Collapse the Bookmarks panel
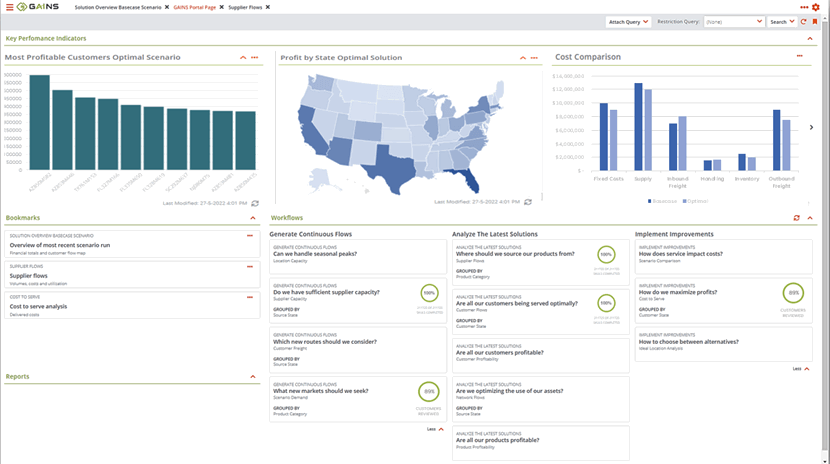 [253, 218]
